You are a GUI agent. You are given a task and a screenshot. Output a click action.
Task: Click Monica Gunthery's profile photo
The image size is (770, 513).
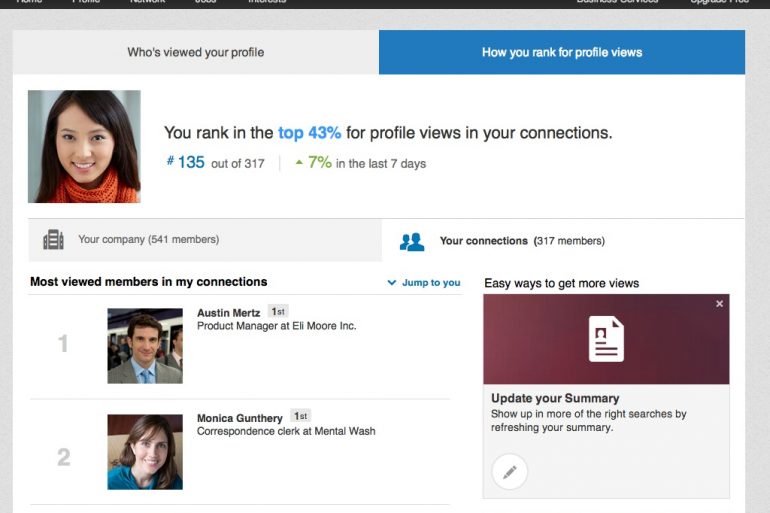point(145,451)
